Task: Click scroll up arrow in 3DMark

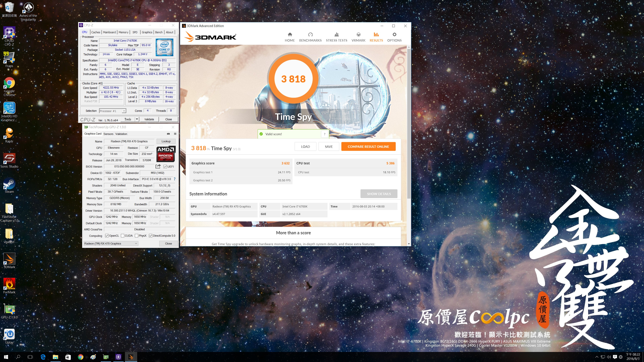Action: pyautogui.click(x=409, y=47)
